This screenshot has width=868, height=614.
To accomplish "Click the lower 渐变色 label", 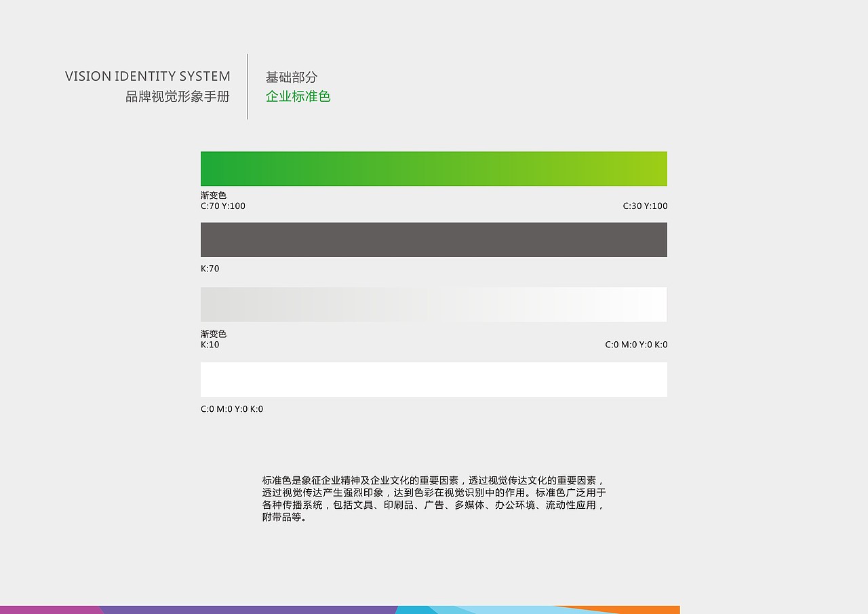I will 214,334.
